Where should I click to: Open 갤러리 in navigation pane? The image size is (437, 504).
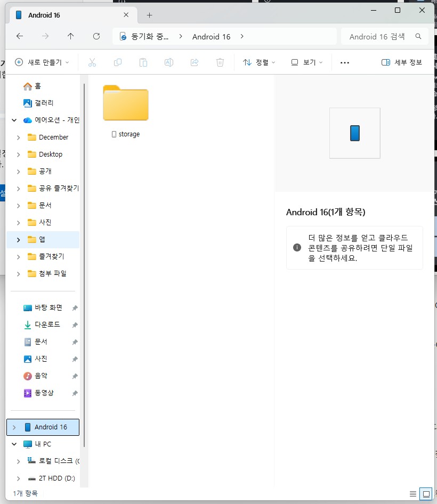click(x=38, y=103)
